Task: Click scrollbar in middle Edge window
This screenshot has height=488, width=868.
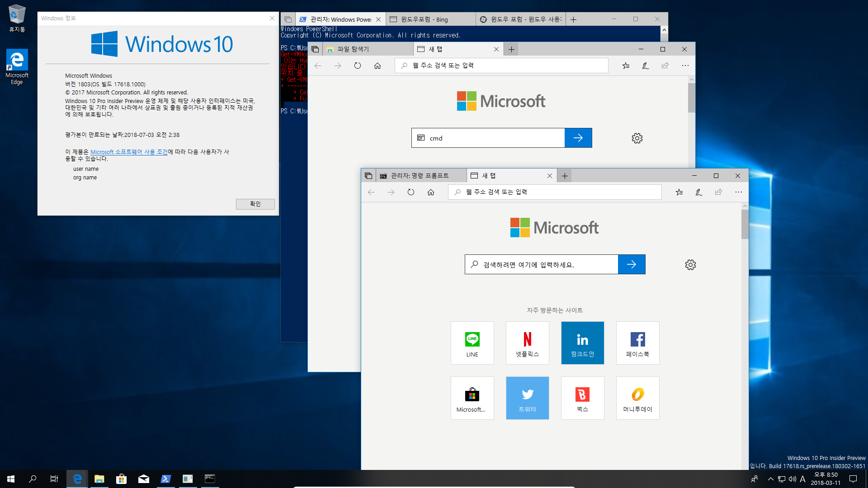Action: point(691,98)
